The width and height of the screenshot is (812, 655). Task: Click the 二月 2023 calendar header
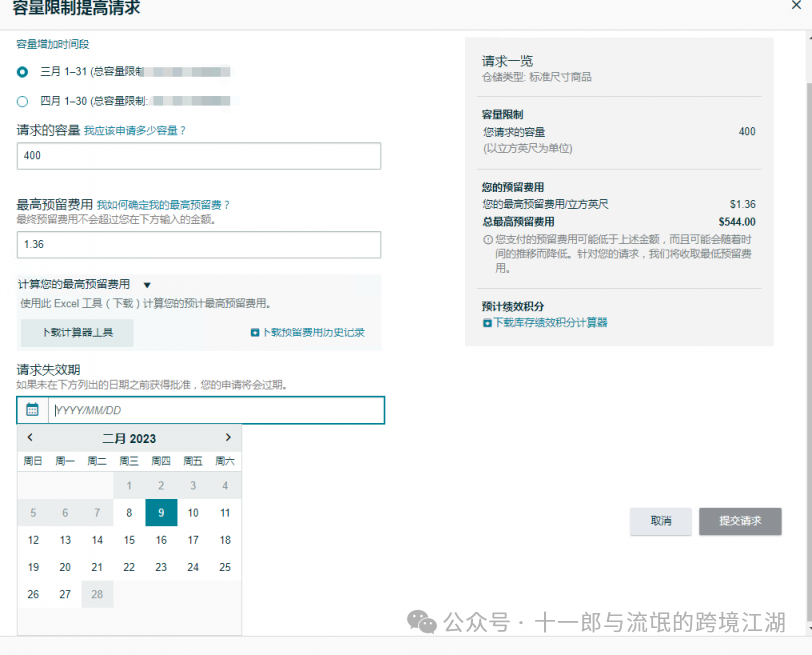[129, 439]
